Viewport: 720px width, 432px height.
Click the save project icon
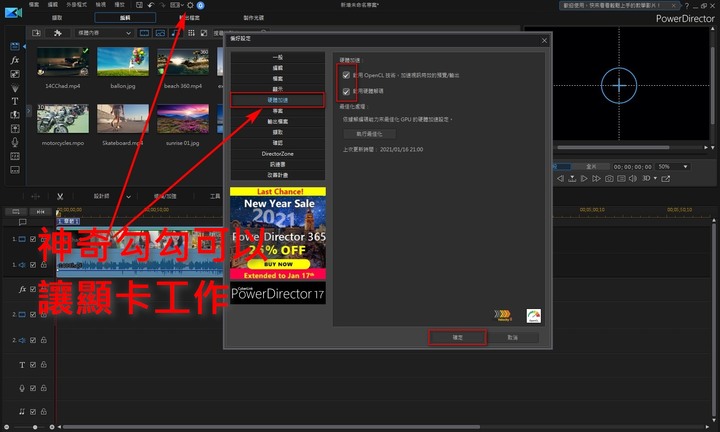140,5
